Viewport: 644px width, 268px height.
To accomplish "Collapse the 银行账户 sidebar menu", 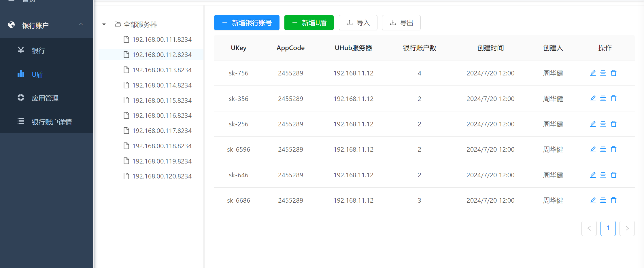I will point(81,25).
